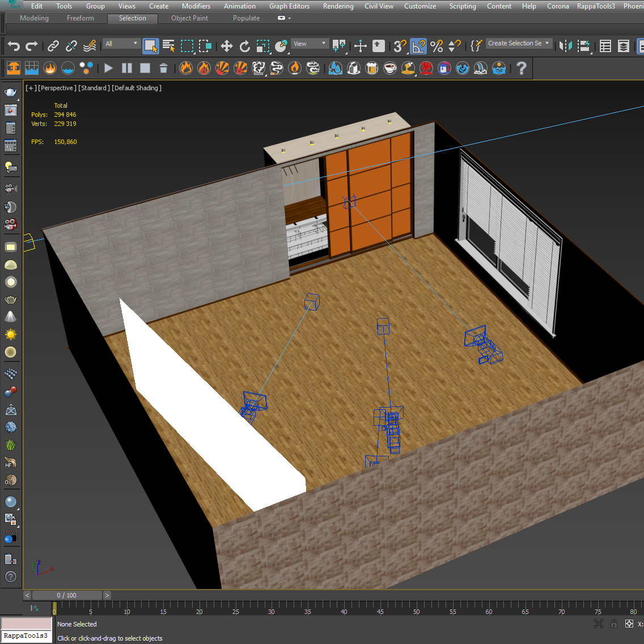
Task: Click the [Default Shading] viewport label
Action: [137, 88]
